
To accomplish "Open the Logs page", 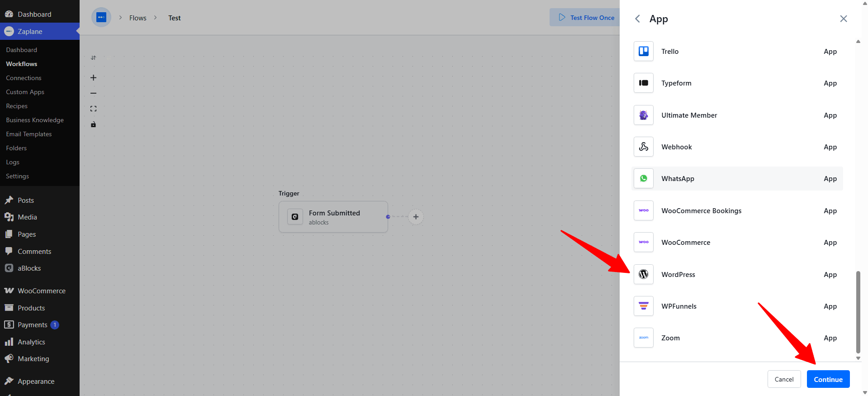I will pos(13,162).
